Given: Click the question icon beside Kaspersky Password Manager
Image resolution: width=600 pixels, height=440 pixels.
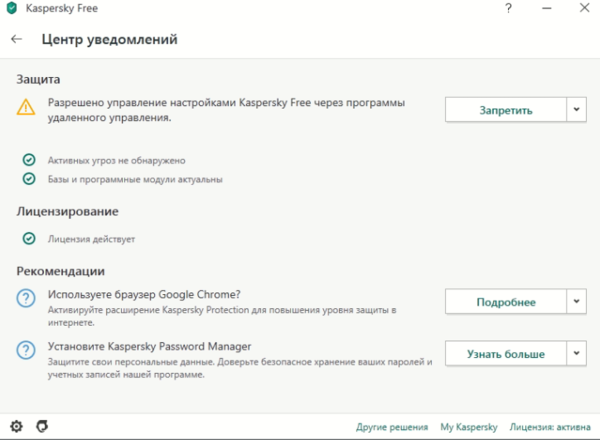Looking at the screenshot, I should coord(26,353).
